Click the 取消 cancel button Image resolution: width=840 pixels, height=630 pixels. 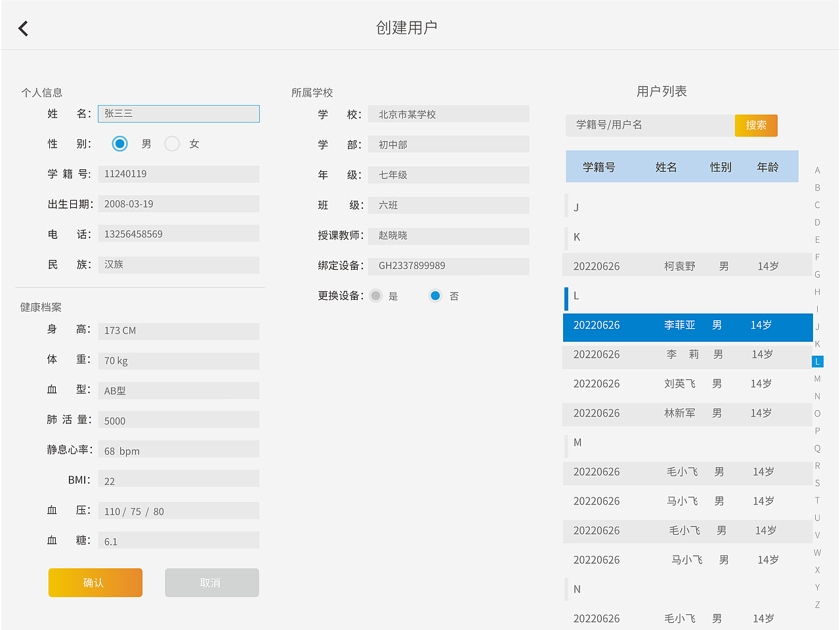pyautogui.click(x=211, y=582)
